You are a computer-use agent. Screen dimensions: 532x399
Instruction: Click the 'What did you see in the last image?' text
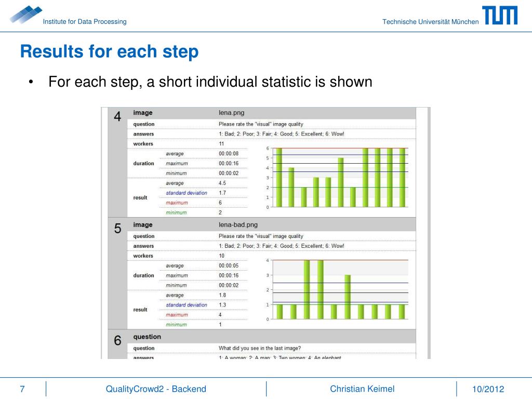260,348
